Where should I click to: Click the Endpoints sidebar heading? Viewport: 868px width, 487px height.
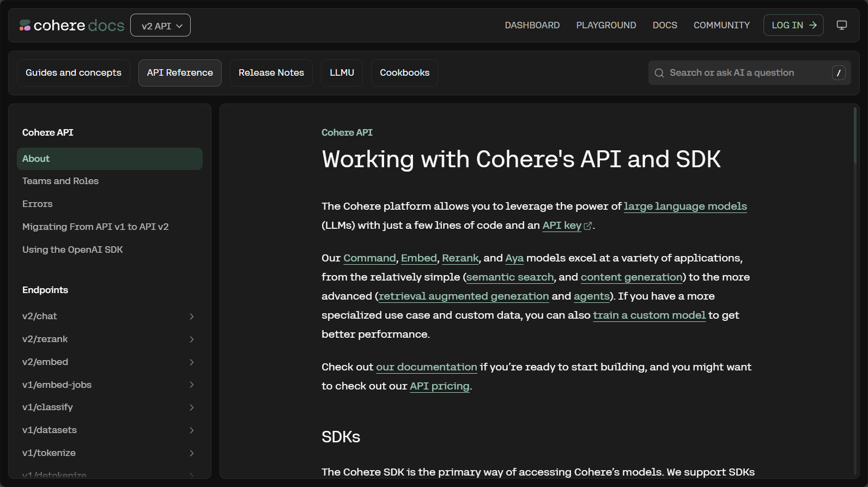point(45,290)
